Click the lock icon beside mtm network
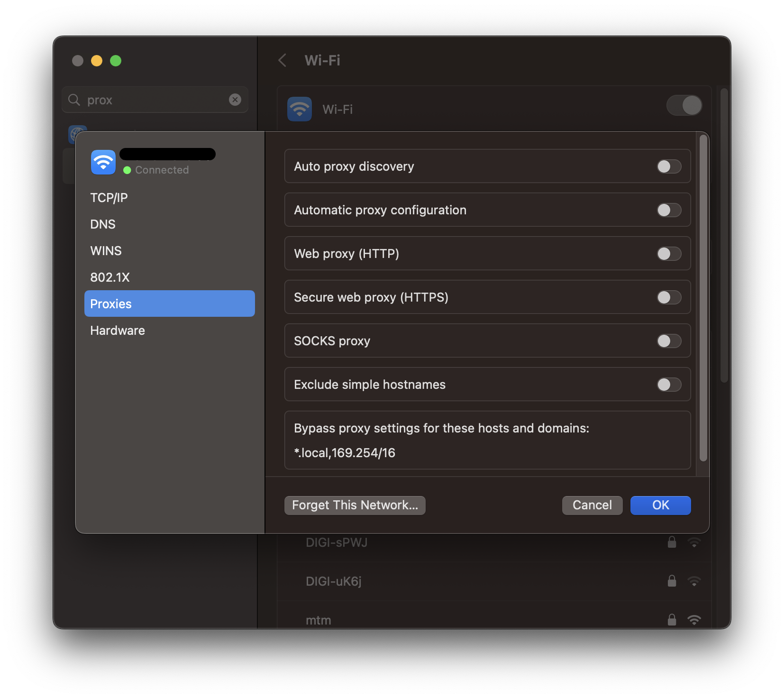This screenshot has width=784, height=699. (672, 619)
